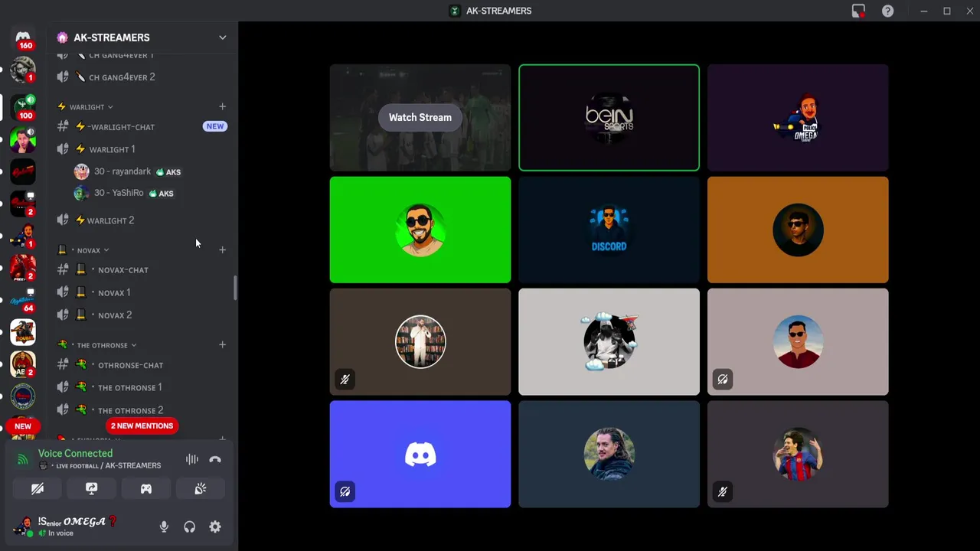Join THE OTHRONSE 1 voice channel
Image resolution: width=980 pixels, height=551 pixels.
142,388
